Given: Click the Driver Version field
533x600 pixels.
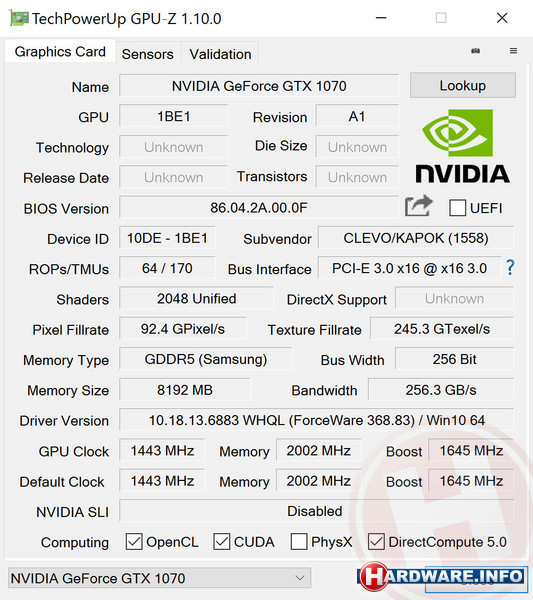Looking at the screenshot, I should (316, 420).
